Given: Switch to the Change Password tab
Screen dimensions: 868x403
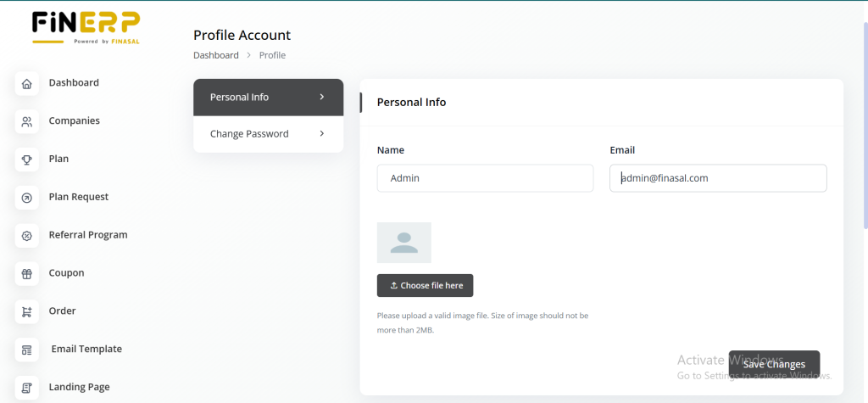Looking at the screenshot, I should point(250,134).
